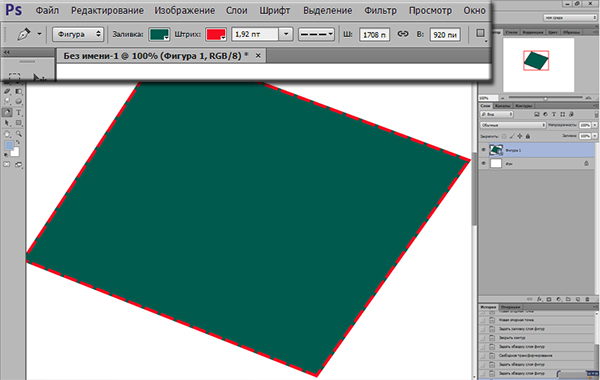Toggle visibility of the Фон layer
The image size is (600, 380).
(483, 163)
